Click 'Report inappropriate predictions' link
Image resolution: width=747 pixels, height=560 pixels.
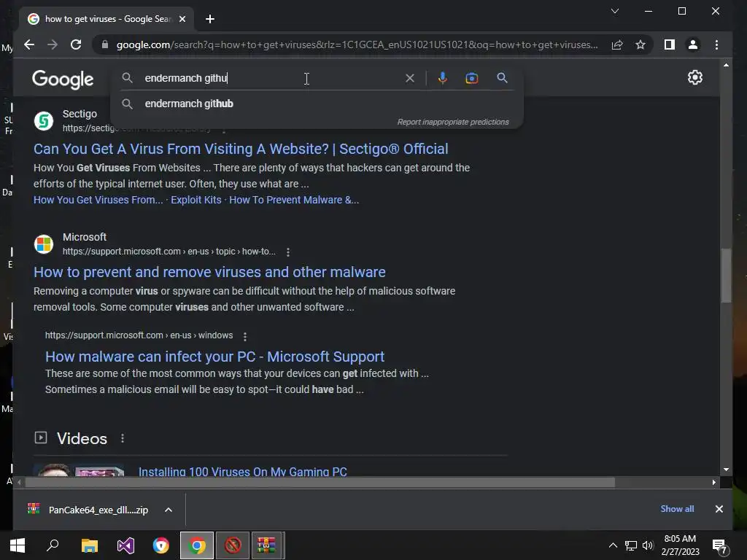tap(453, 122)
